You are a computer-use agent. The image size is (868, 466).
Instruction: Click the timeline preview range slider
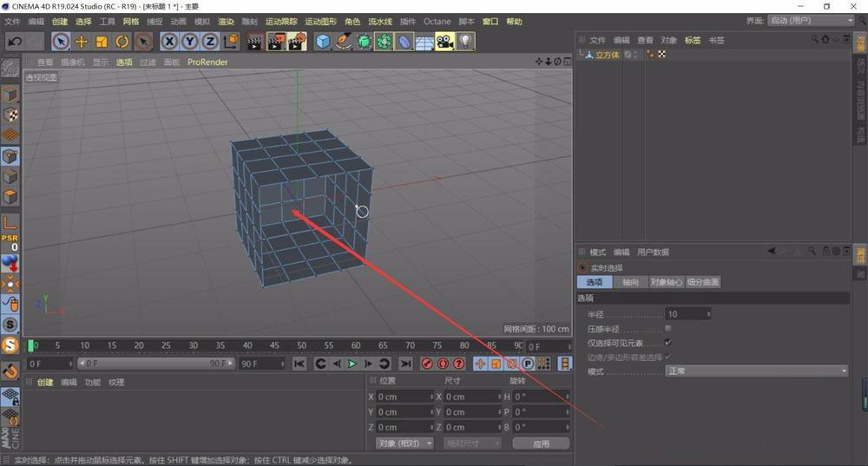[156, 364]
